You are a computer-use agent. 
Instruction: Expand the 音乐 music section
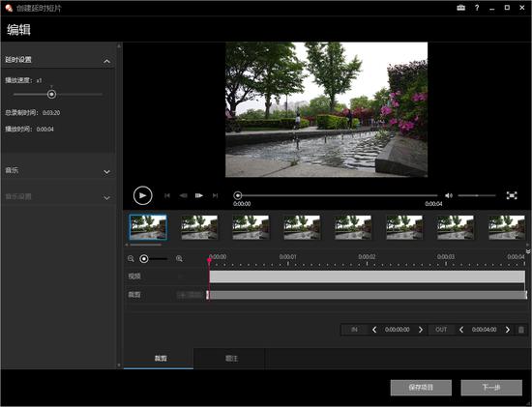point(106,172)
